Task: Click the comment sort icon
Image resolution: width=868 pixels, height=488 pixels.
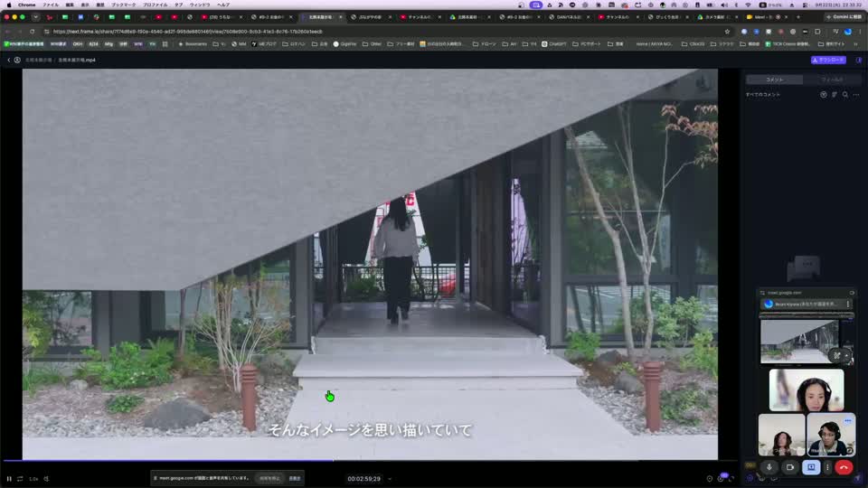Action: tap(835, 95)
